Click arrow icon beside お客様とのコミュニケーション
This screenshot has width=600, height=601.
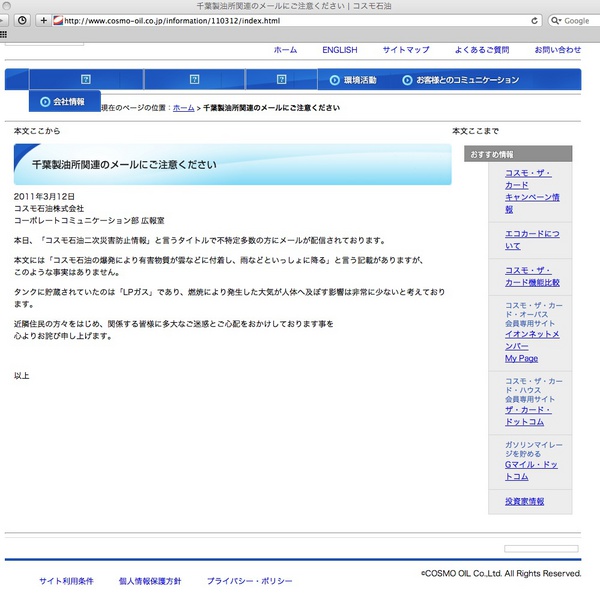(x=407, y=80)
